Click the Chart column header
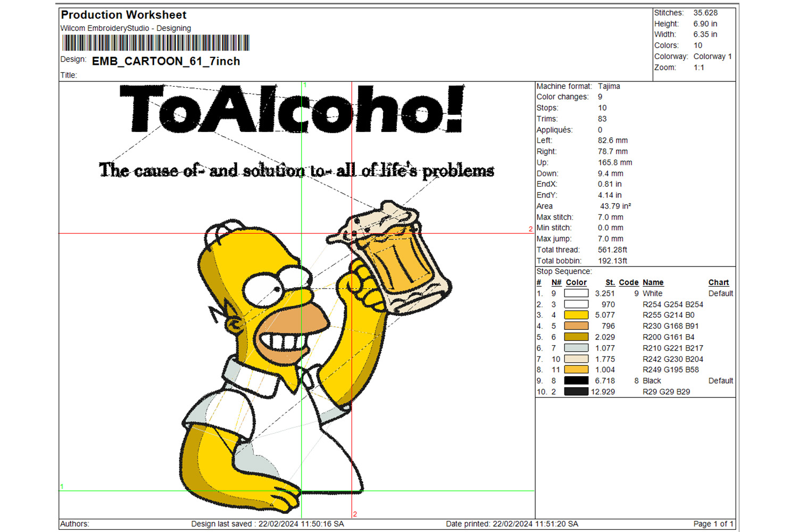 [x=719, y=282]
